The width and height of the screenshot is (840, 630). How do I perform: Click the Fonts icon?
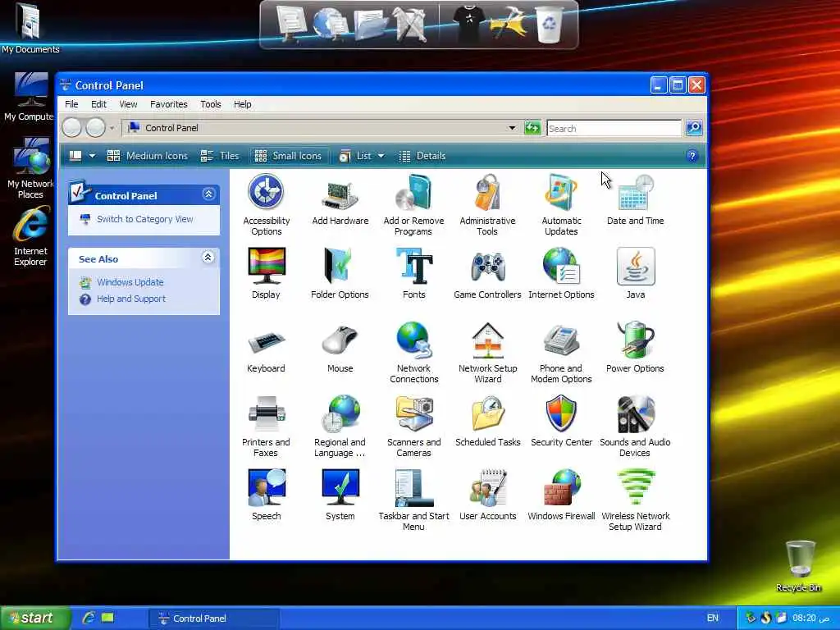[413, 273]
